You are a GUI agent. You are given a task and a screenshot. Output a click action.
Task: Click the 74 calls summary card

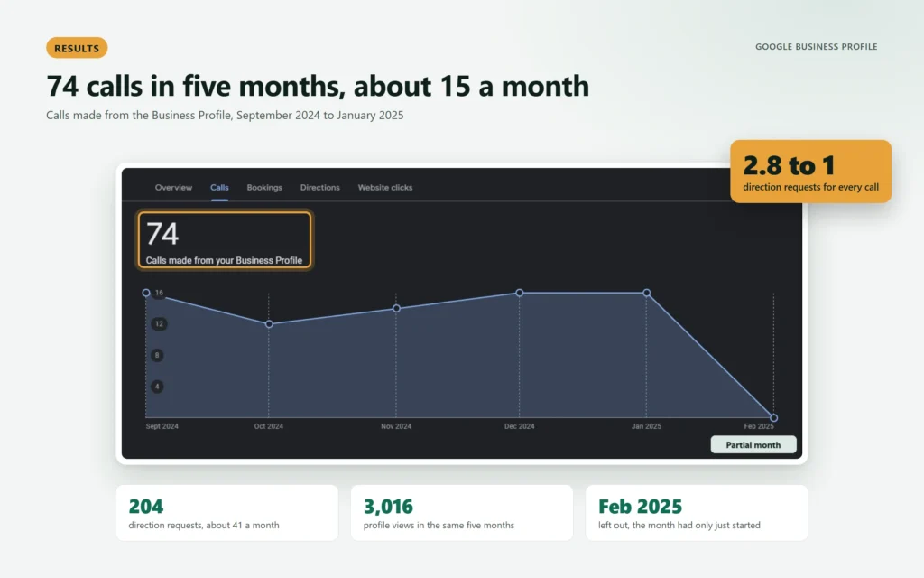(224, 240)
